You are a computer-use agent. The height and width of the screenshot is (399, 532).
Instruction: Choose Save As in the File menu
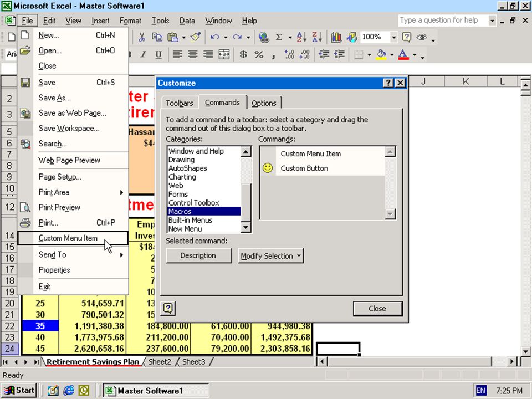coord(73,98)
